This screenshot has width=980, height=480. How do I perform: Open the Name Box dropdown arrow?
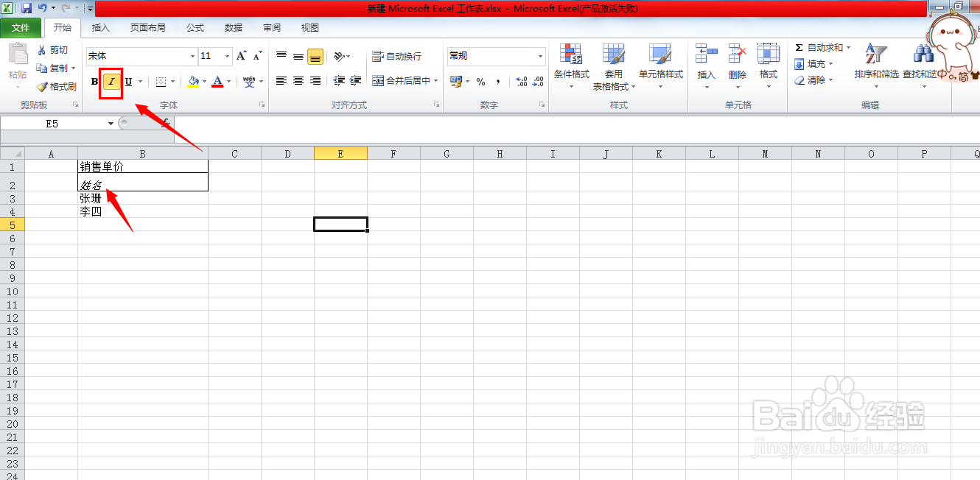pyautogui.click(x=111, y=124)
